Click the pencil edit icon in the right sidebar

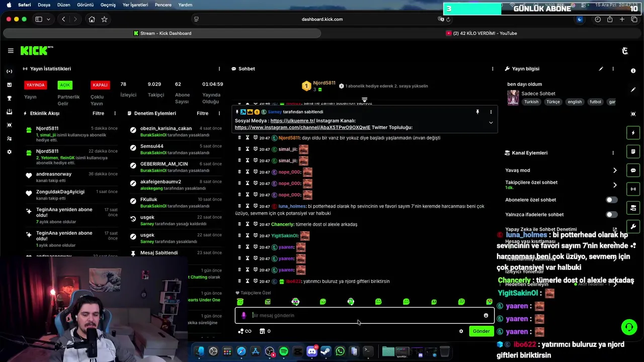(633, 89)
